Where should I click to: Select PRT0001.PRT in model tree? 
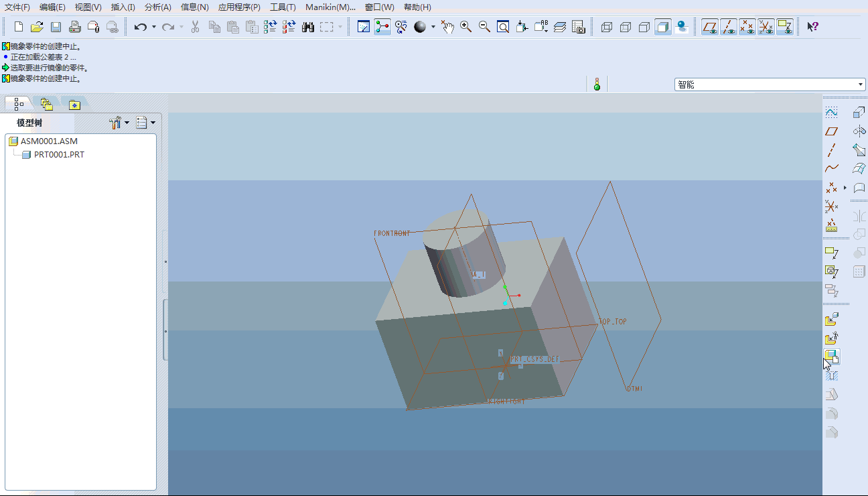tap(59, 154)
